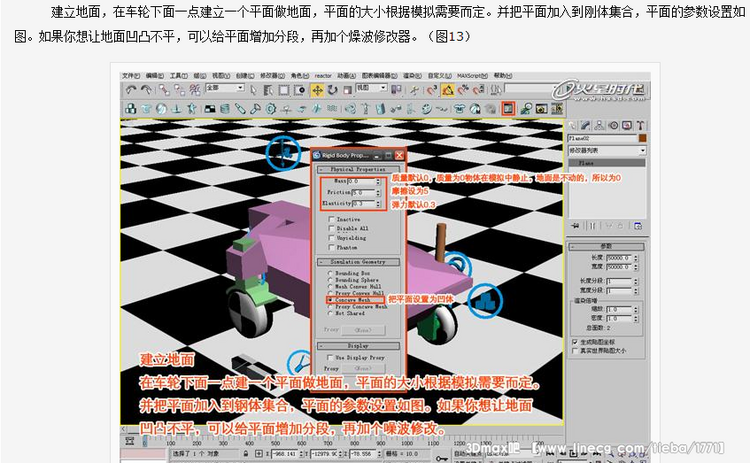Image resolution: width=750 pixels, height=463 pixels.
Task: Activate the Select and Rotate tool
Action: (332, 89)
